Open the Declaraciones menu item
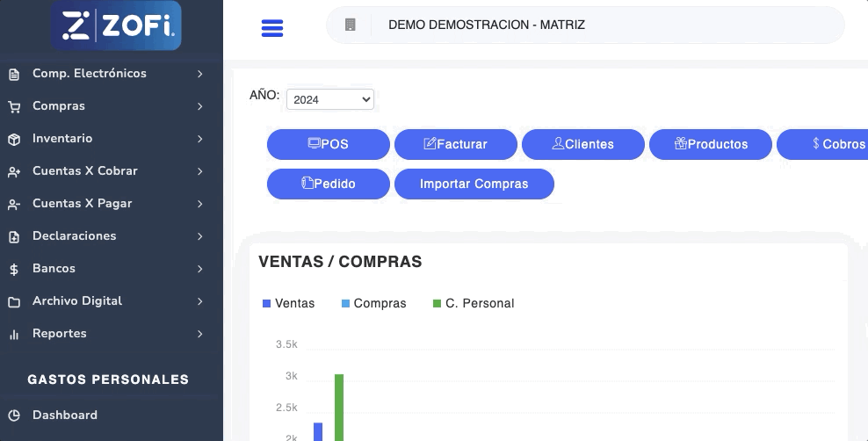The width and height of the screenshot is (868, 441). point(75,236)
